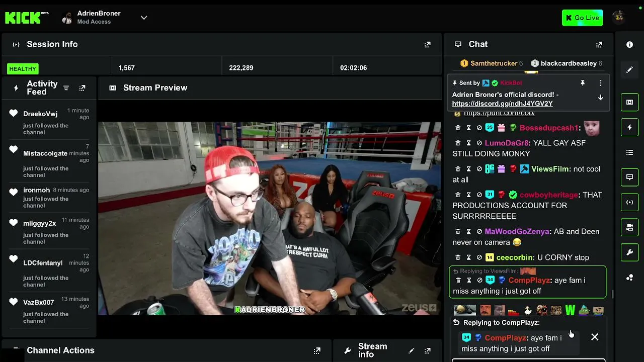
Task: Delete ViewsFilm's 'not cool at all' message
Action: click(458, 169)
